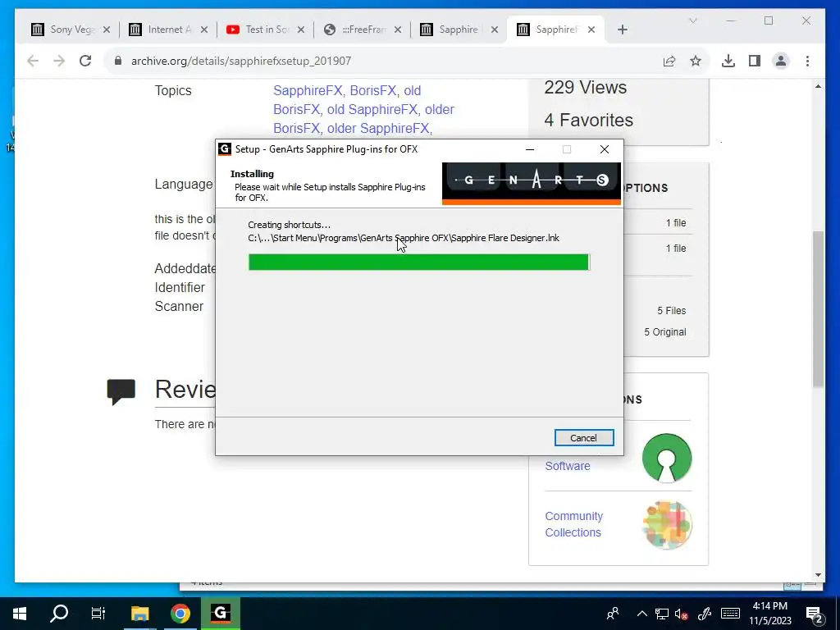This screenshot has width=840, height=630.
Task: Open the People tray icon
Action: click(612, 614)
